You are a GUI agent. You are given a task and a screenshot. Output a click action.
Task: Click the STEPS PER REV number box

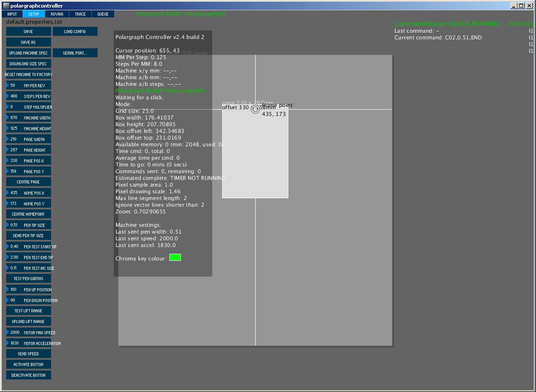[x=28, y=96]
